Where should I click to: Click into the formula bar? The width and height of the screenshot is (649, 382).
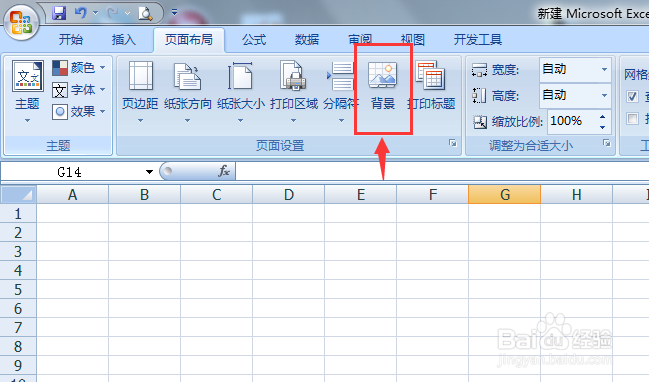pyautogui.click(x=442, y=171)
